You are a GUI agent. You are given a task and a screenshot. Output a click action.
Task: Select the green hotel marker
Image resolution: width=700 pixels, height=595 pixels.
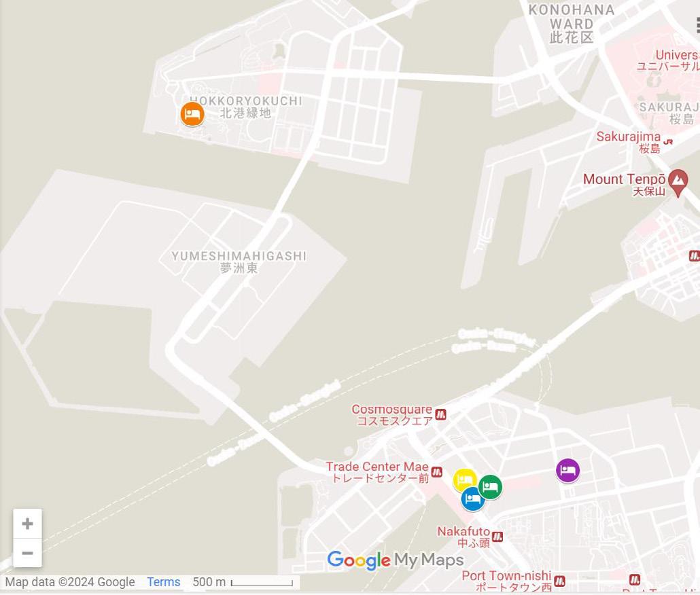pyautogui.click(x=490, y=486)
